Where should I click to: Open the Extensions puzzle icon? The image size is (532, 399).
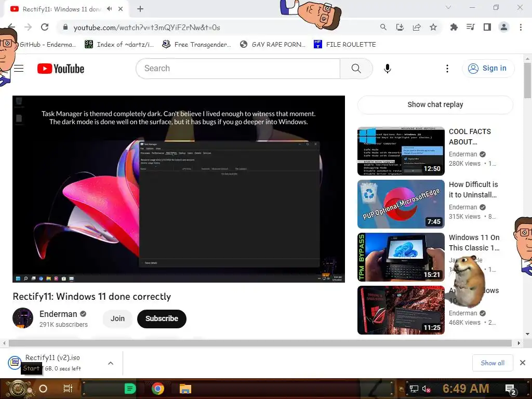tap(454, 27)
